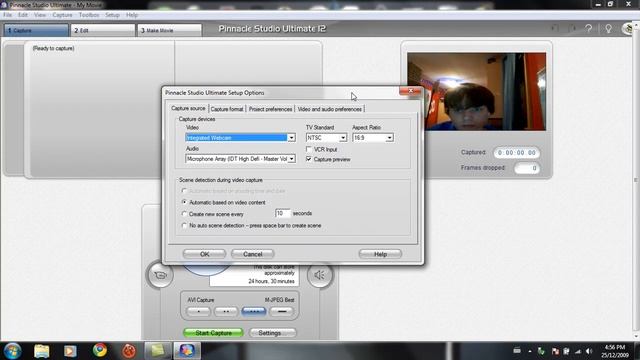The width and height of the screenshot is (640, 360).
Task: Select Create new scene every radio button
Action: (x=184, y=213)
